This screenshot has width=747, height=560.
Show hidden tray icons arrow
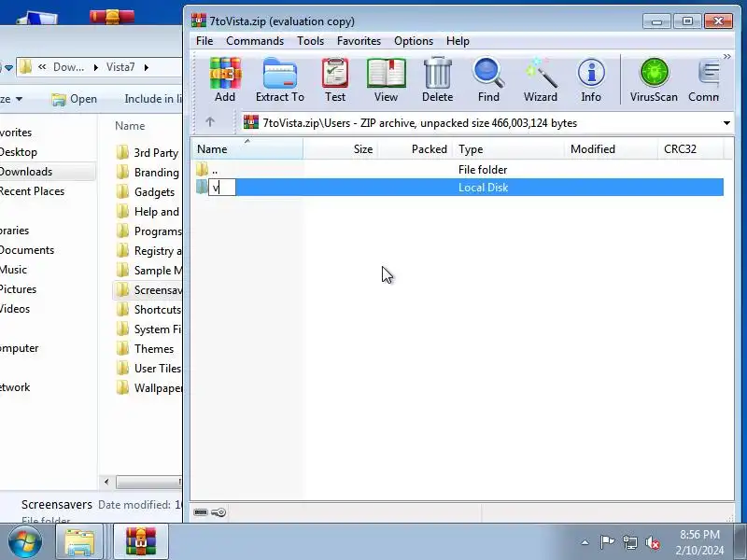pyautogui.click(x=585, y=542)
